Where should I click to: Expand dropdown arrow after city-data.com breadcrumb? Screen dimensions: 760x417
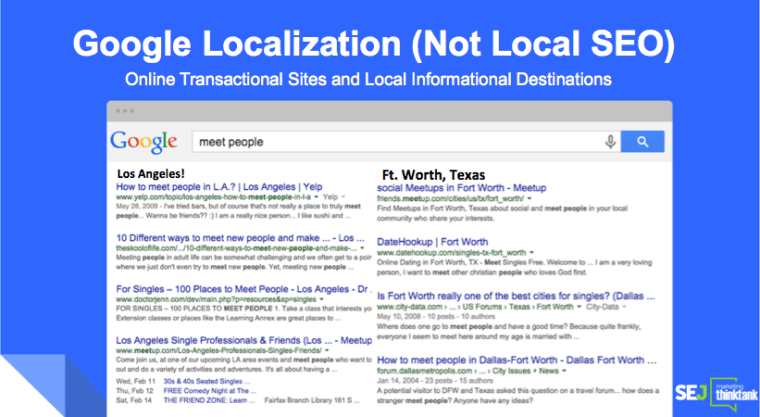pos(579,307)
